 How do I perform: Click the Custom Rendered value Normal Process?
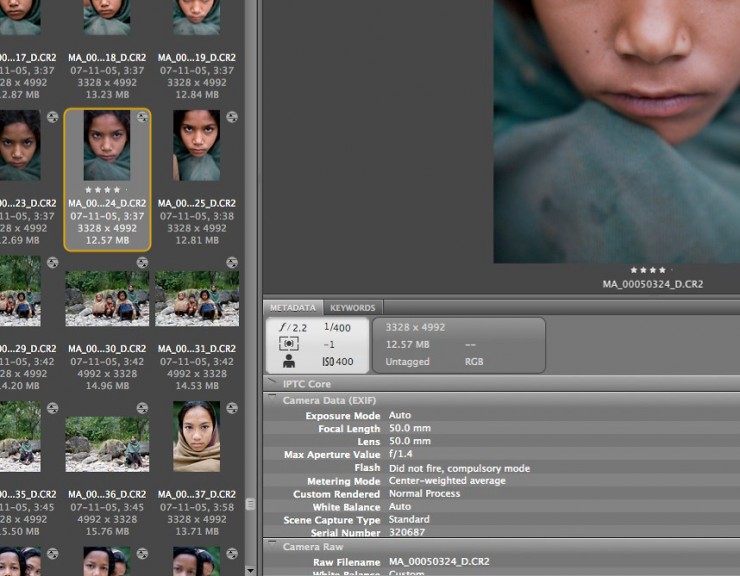(424, 493)
